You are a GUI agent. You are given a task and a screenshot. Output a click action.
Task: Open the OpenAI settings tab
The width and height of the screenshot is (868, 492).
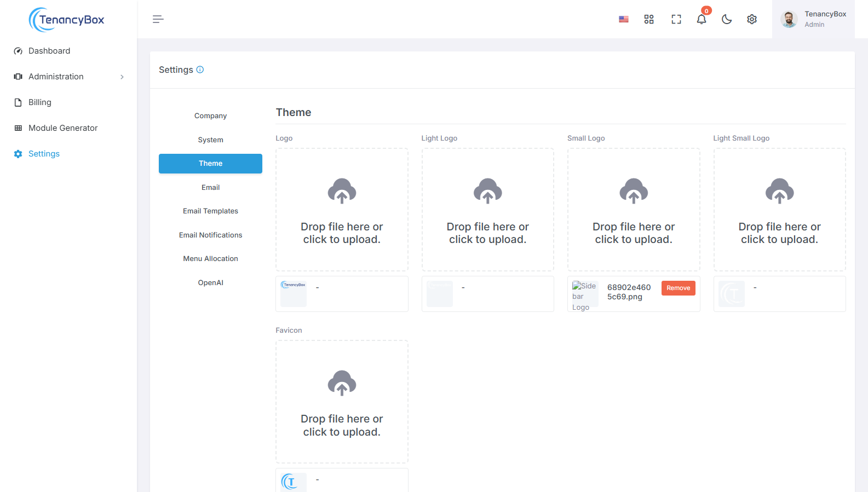pos(210,283)
